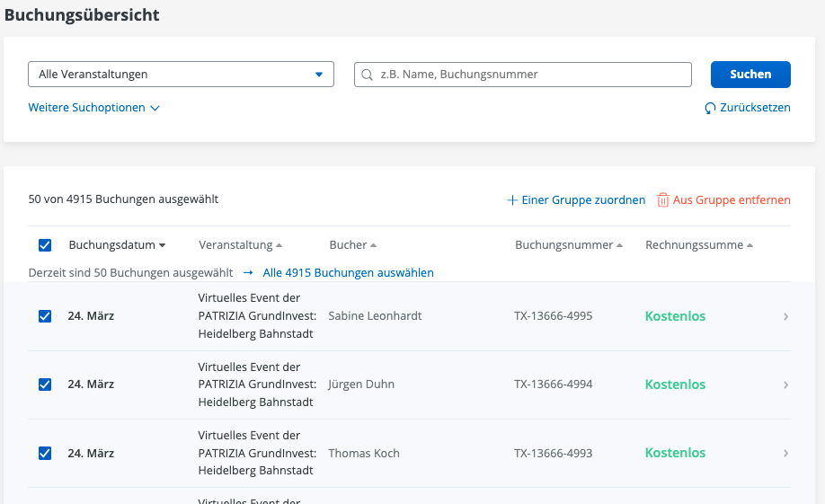Click the reset arrow icon next to Zurücksetzen
Image resolution: width=825 pixels, height=504 pixels.
[711, 108]
